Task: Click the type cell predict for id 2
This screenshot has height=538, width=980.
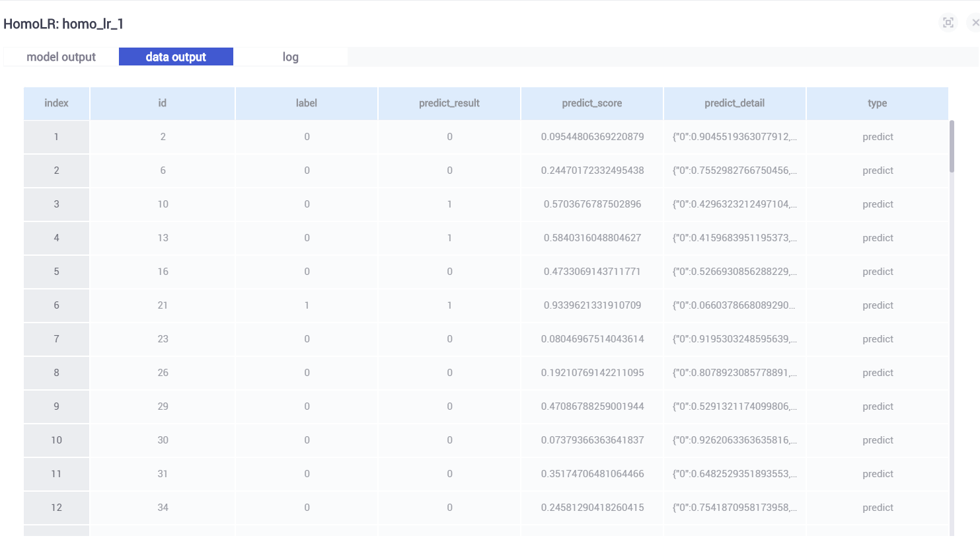Action: click(x=878, y=137)
